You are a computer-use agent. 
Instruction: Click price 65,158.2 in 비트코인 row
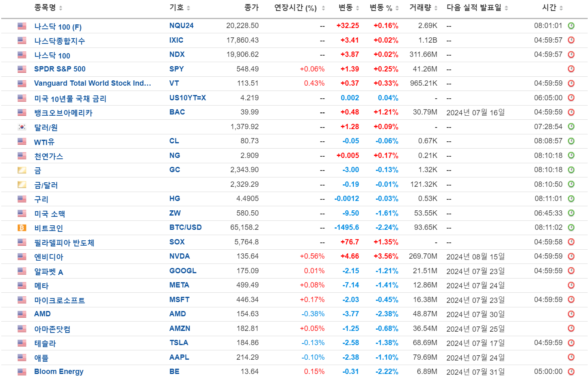pyautogui.click(x=244, y=227)
